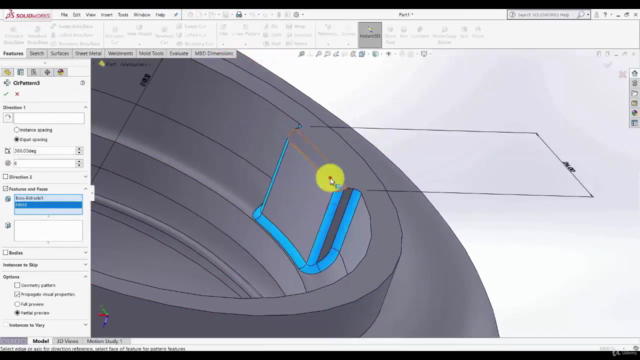The height and width of the screenshot is (360, 640).
Task: Open the DisplayManager color-ball tab
Action: tap(60, 72)
